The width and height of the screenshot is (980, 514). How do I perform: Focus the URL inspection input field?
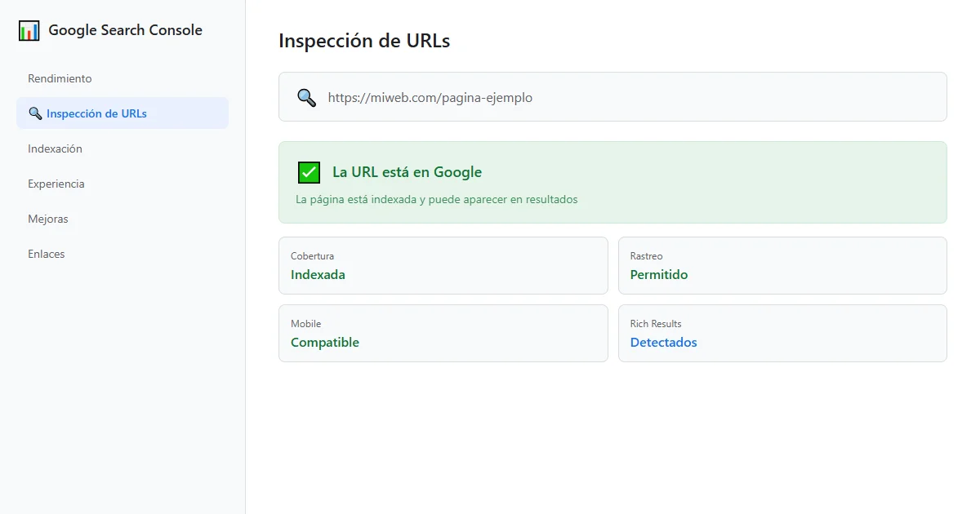point(612,97)
